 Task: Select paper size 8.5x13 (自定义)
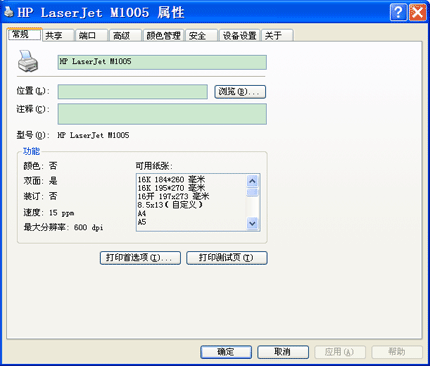pyautogui.click(x=170, y=205)
